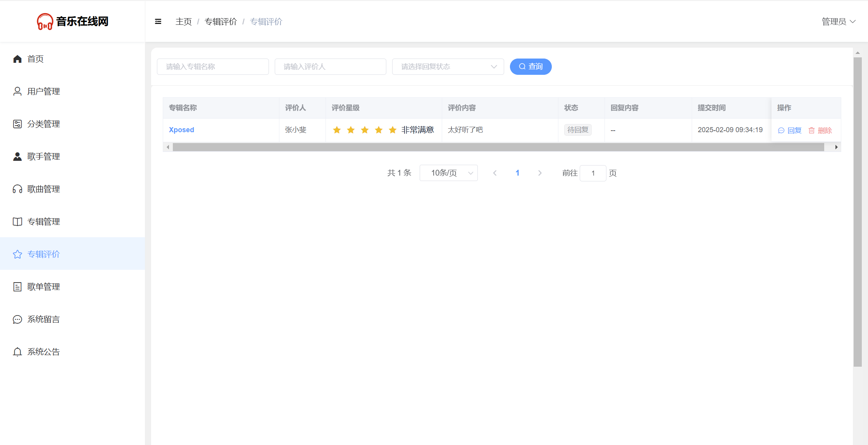Image resolution: width=868 pixels, height=445 pixels.
Task: Click the hamburger menu collapse icon
Action: [158, 22]
